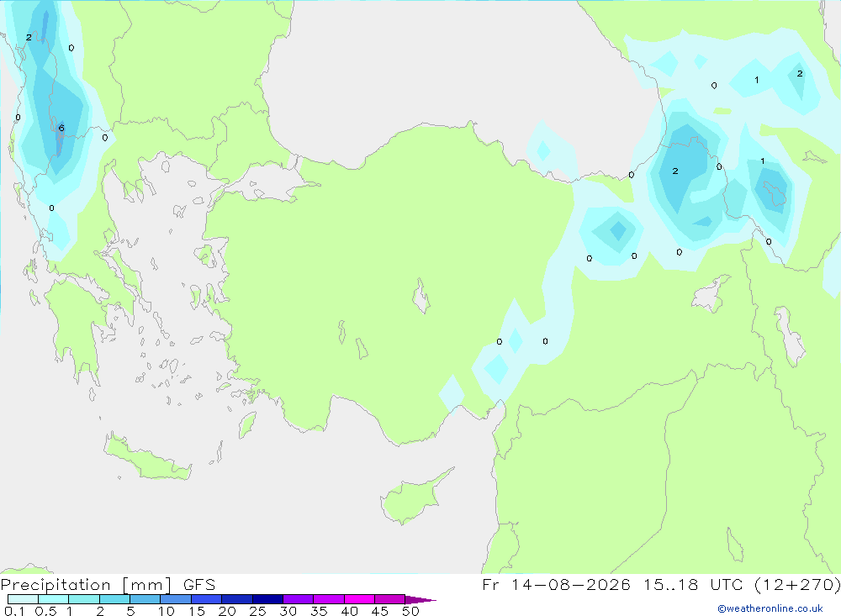Click the 'Precipitation [mm] GFS' title text

tap(108, 584)
